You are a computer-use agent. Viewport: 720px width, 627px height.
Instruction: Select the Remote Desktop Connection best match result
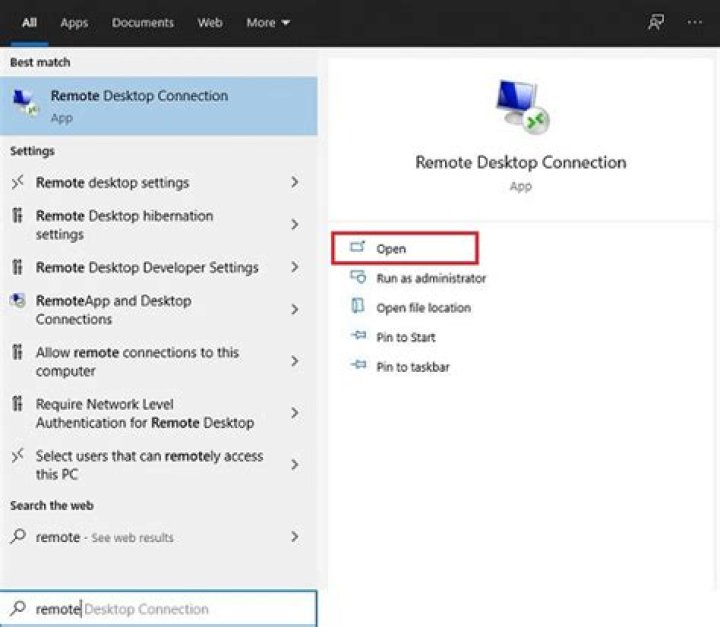click(158, 106)
